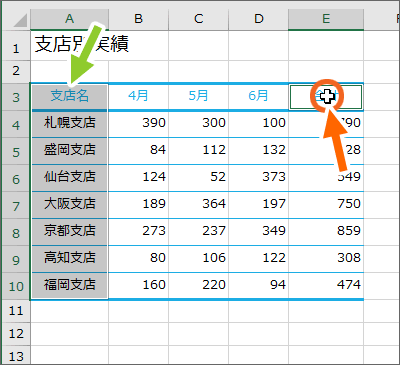Click the Select All corner triangle
400x365 pixels.
coord(19,20)
